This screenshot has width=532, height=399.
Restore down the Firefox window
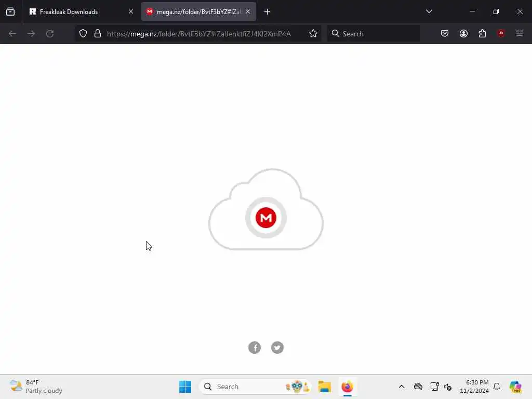pos(496,11)
